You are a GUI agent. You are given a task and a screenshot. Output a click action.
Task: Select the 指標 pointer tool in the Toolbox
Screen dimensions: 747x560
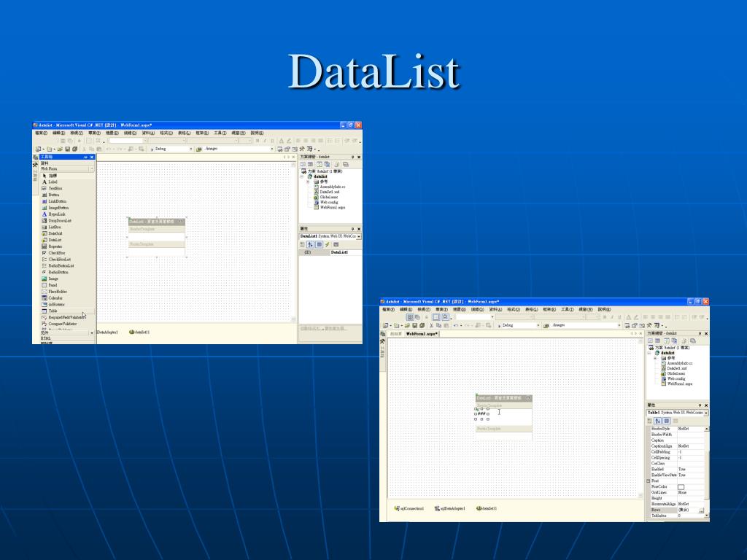(x=49, y=176)
